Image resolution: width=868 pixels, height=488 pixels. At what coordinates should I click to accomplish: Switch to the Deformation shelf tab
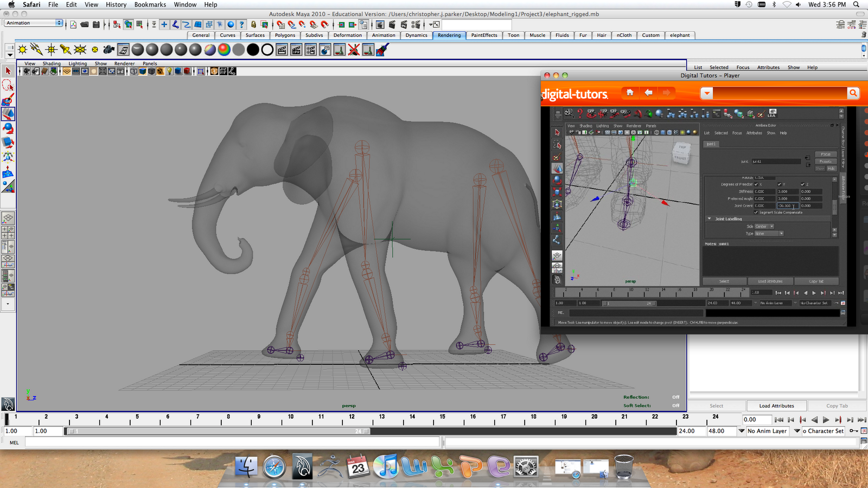(347, 35)
